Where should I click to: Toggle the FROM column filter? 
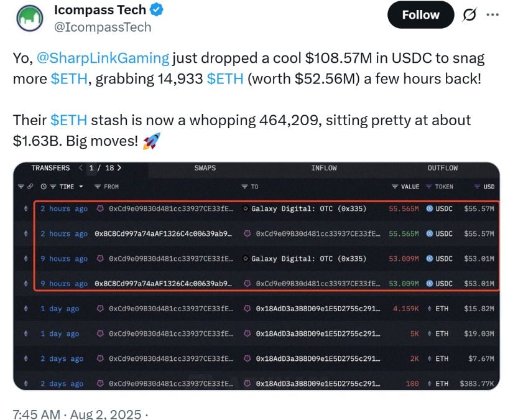[98, 187]
